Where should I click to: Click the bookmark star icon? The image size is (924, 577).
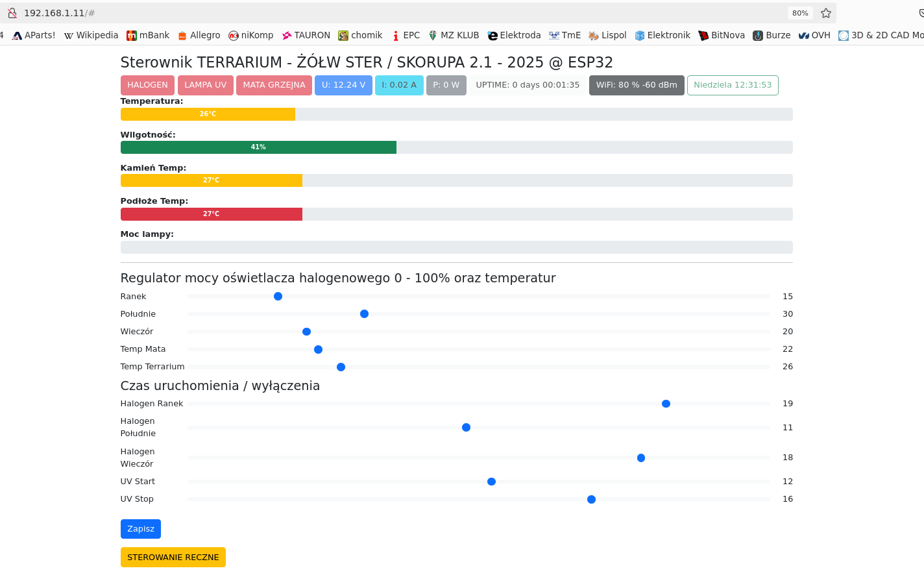click(826, 13)
